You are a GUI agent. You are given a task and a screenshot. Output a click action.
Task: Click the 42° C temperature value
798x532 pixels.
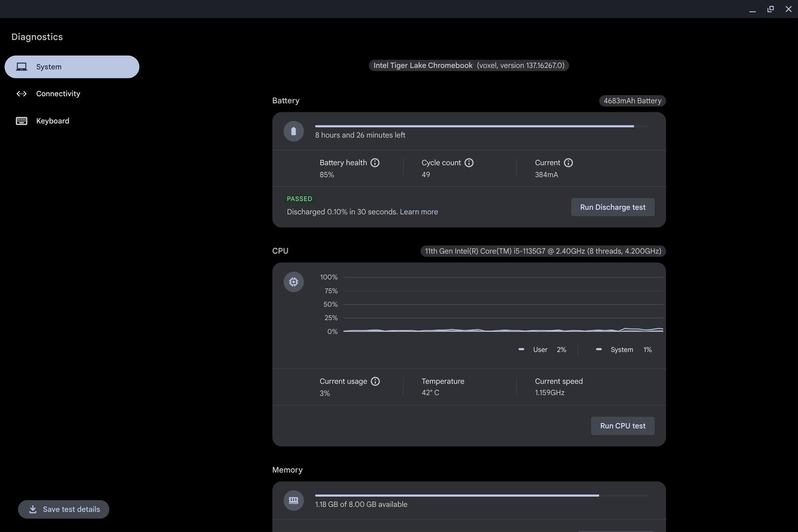pos(430,393)
